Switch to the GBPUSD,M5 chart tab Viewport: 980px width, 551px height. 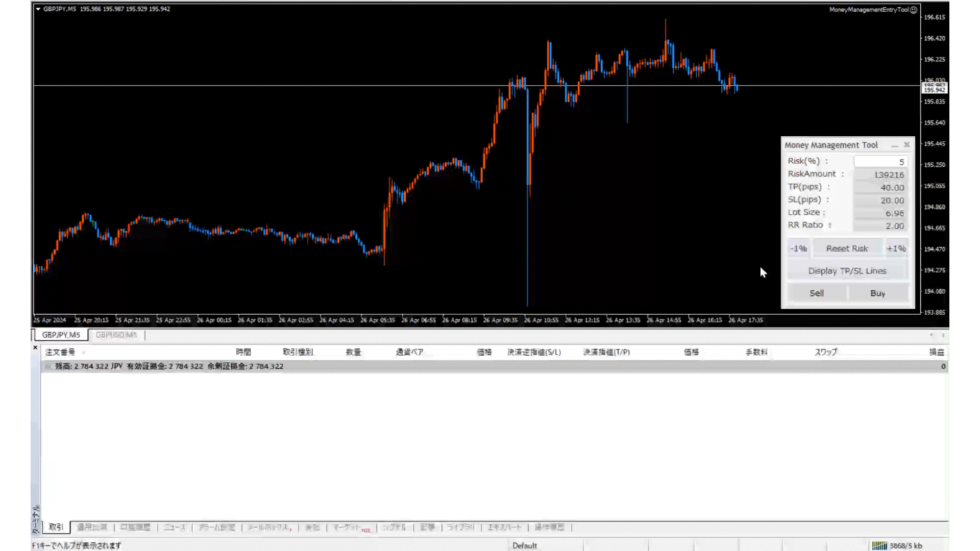point(116,335)
